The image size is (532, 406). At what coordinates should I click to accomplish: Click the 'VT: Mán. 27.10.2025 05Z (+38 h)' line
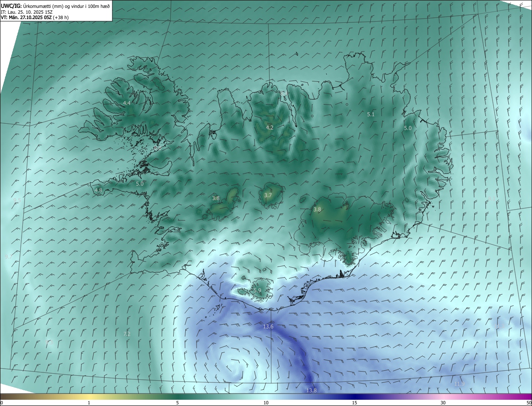[x=35, y=17]
